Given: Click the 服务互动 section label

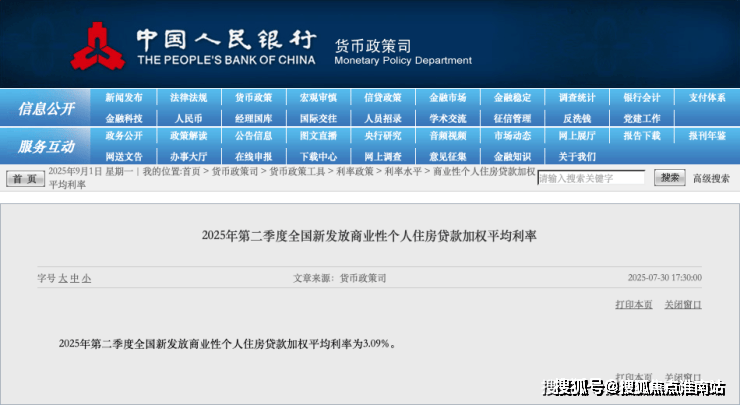Looking at the screenshot, I should coord(46,146).
